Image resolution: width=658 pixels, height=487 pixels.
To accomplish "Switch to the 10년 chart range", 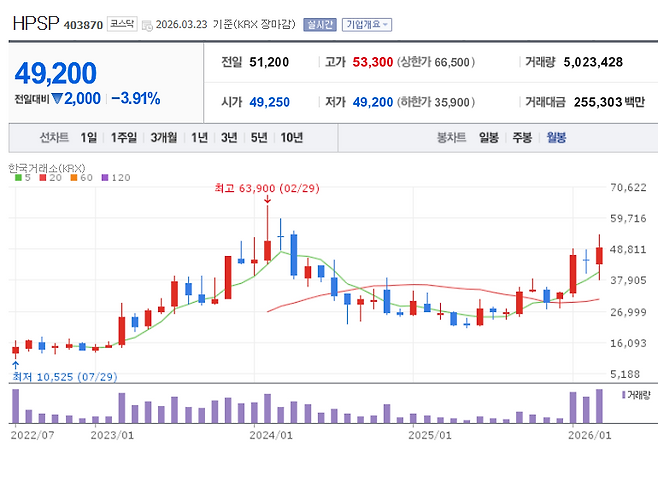I will pos(291,138).
